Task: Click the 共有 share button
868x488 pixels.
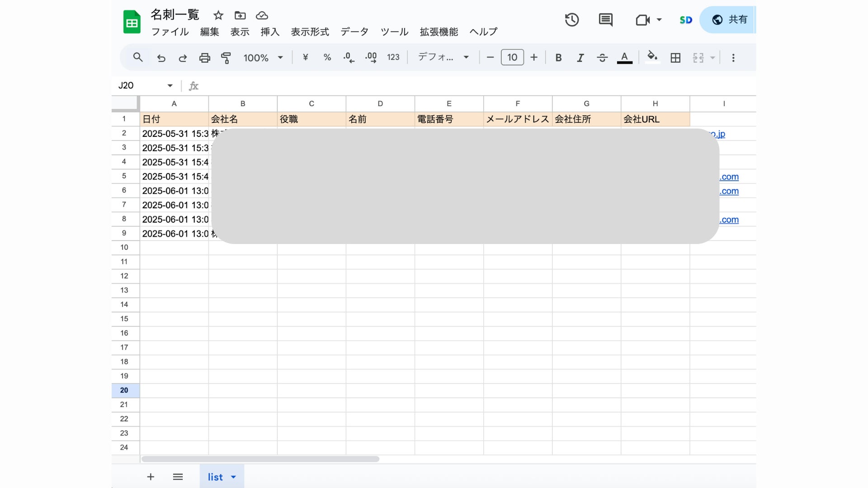Action: 730,20
